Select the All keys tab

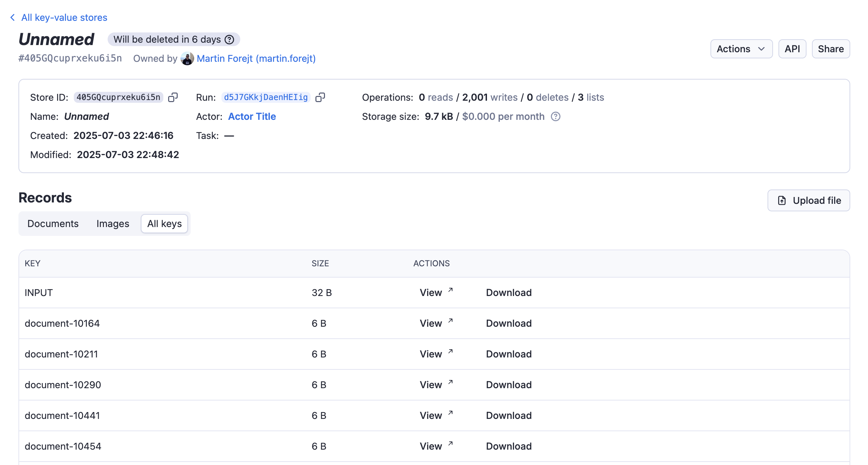(x=164, y=224)
